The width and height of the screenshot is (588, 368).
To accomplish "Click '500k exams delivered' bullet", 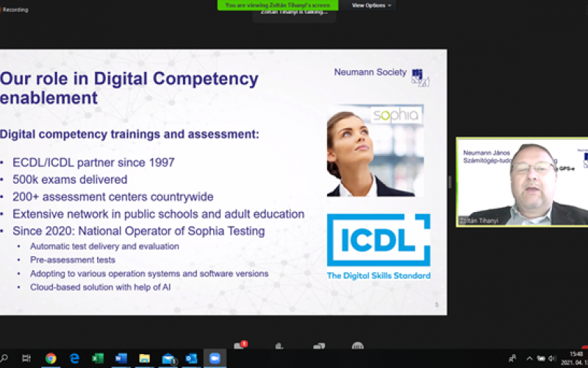I will [70, 180].
